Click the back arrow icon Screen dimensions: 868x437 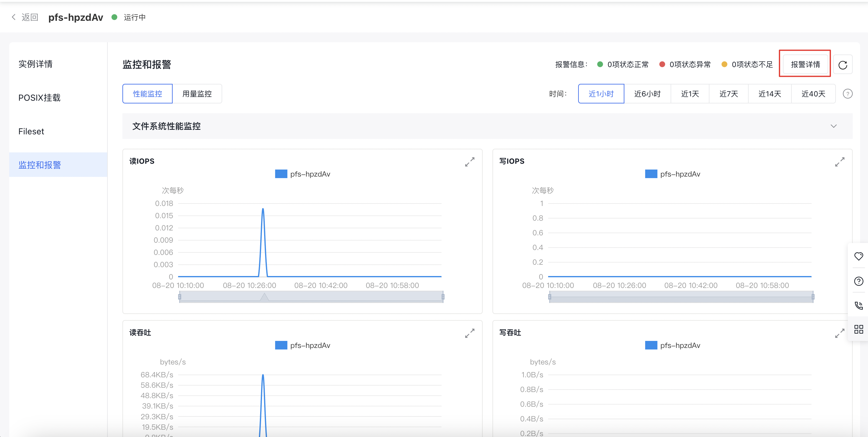(x=13, y=17)
